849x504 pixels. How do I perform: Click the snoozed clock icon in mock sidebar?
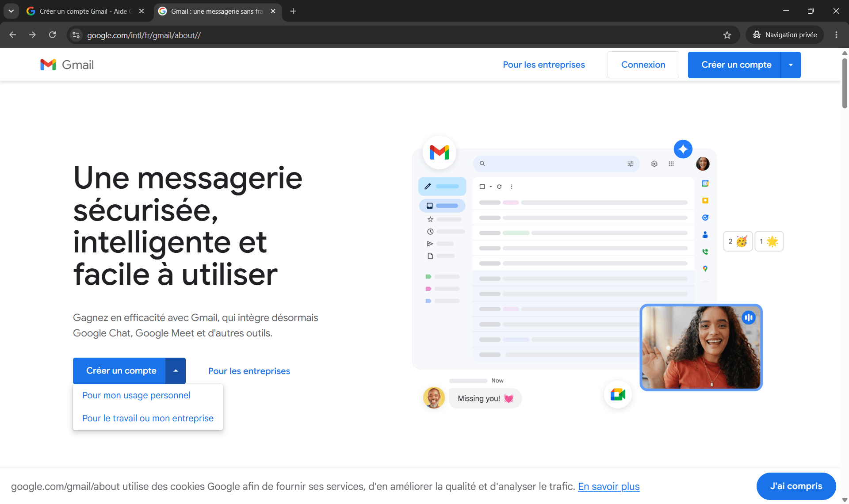[x=430, y=232]
